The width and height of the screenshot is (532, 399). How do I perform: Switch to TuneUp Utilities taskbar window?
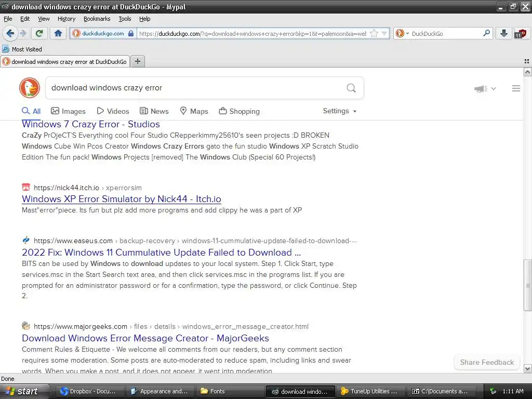coord(370,391)
